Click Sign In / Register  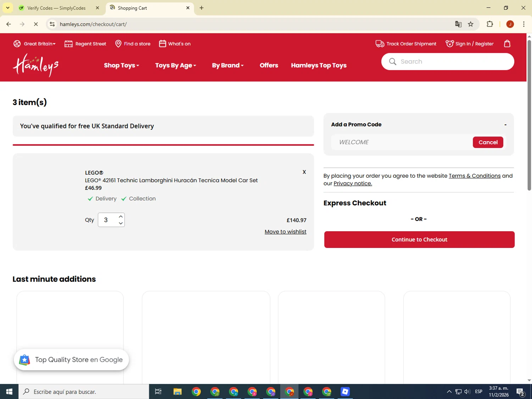474,44
